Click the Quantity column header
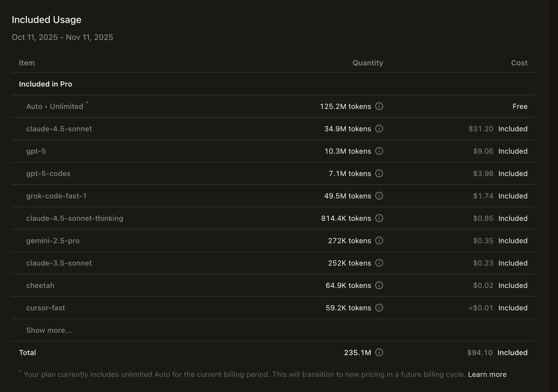558x392 pixels. (x=367, y=63)
